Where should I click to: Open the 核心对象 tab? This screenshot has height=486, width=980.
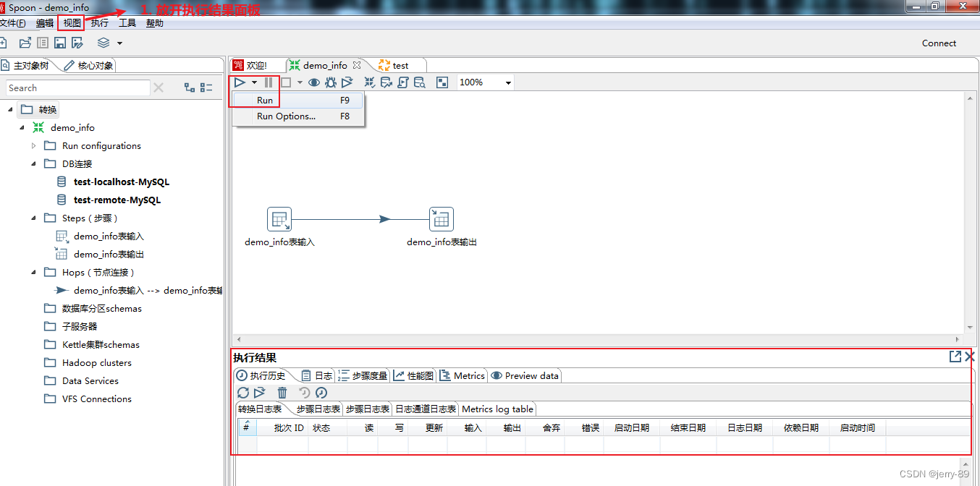88,66
